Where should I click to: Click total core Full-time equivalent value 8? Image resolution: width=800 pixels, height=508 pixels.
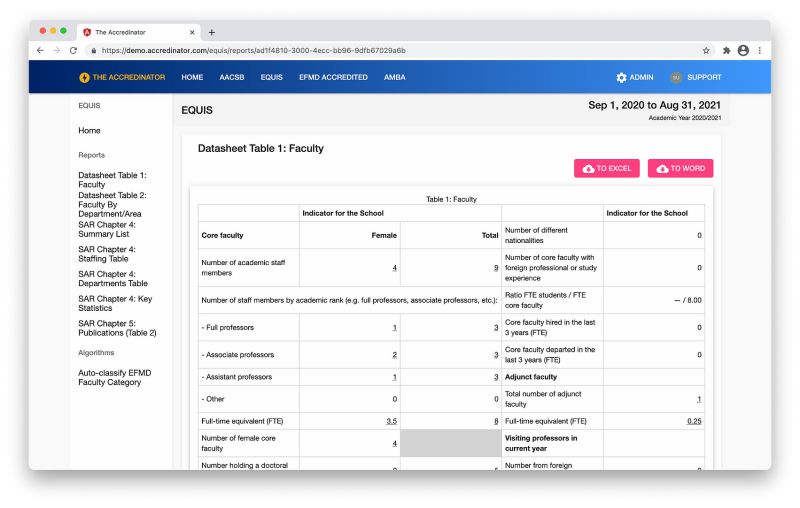click(496, 421)
